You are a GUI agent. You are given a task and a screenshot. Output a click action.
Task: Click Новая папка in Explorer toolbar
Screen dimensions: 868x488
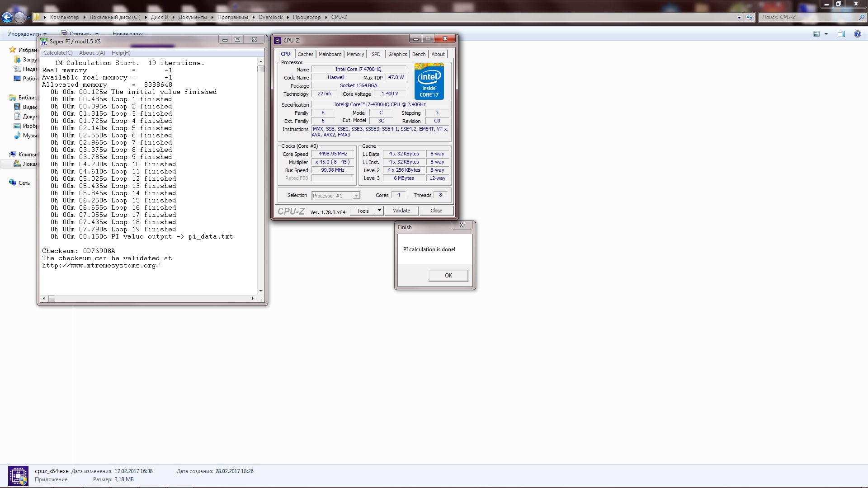point(128,34)
